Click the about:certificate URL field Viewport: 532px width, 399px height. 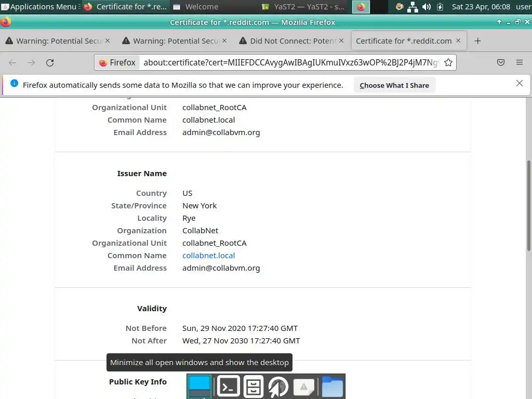point(292,62)
